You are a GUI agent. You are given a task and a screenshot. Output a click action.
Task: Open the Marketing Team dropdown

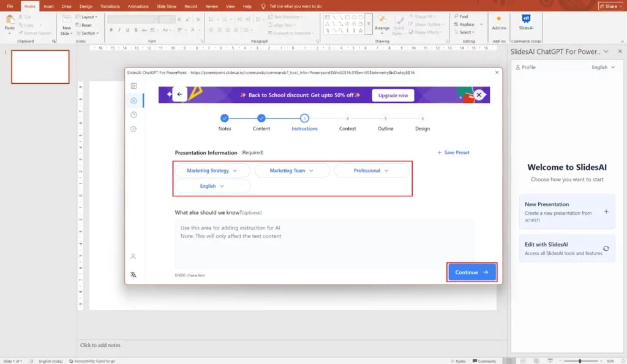coord(291,171)
